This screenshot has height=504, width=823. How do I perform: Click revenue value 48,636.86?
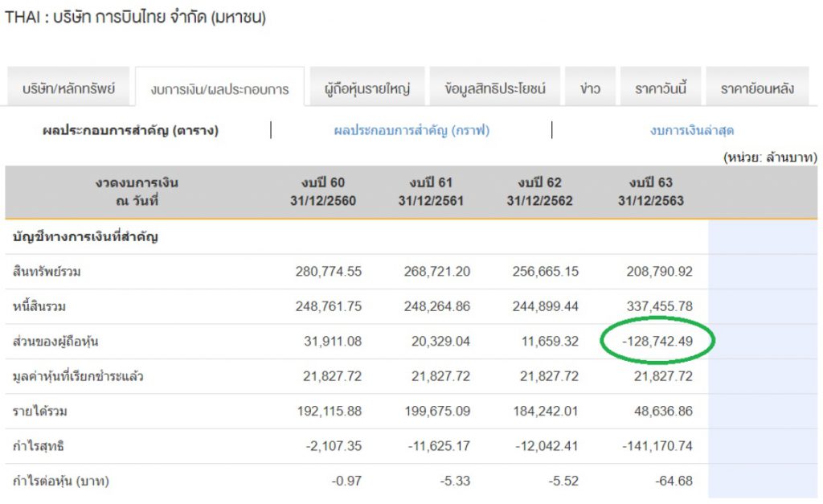coord(663,411)
